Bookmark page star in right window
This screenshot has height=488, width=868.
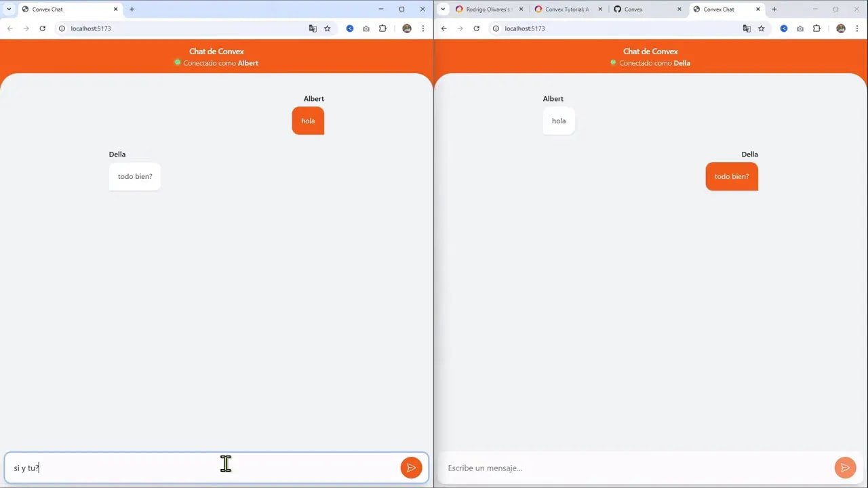(761, 28)
